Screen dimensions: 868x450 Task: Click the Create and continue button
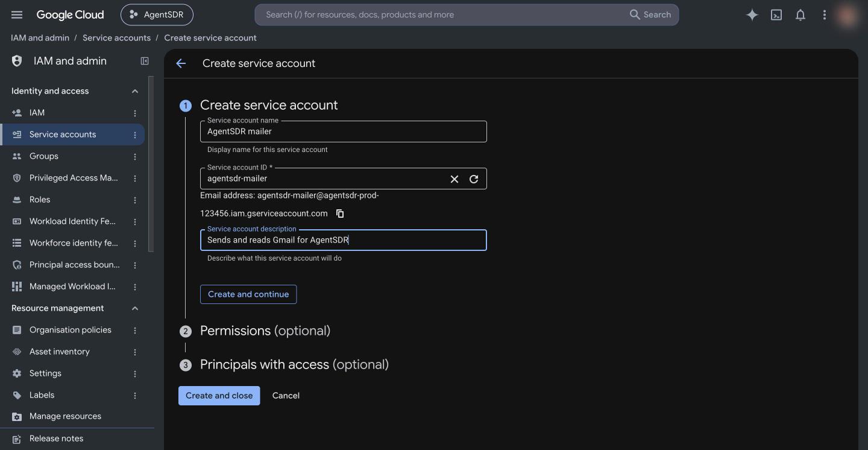coord(248,294)
